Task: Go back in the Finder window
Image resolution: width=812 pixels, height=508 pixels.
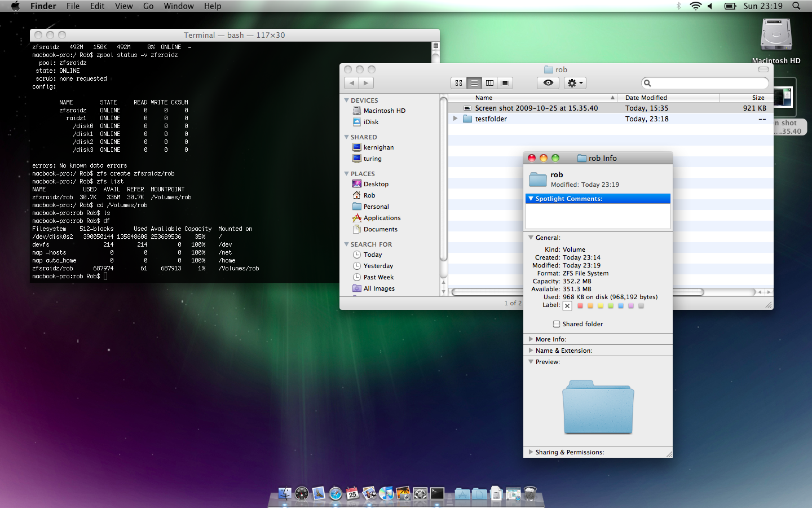Action: 352,83
